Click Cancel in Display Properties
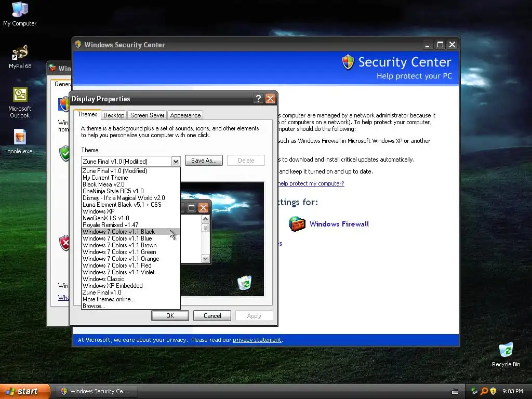 coord(212,315)
